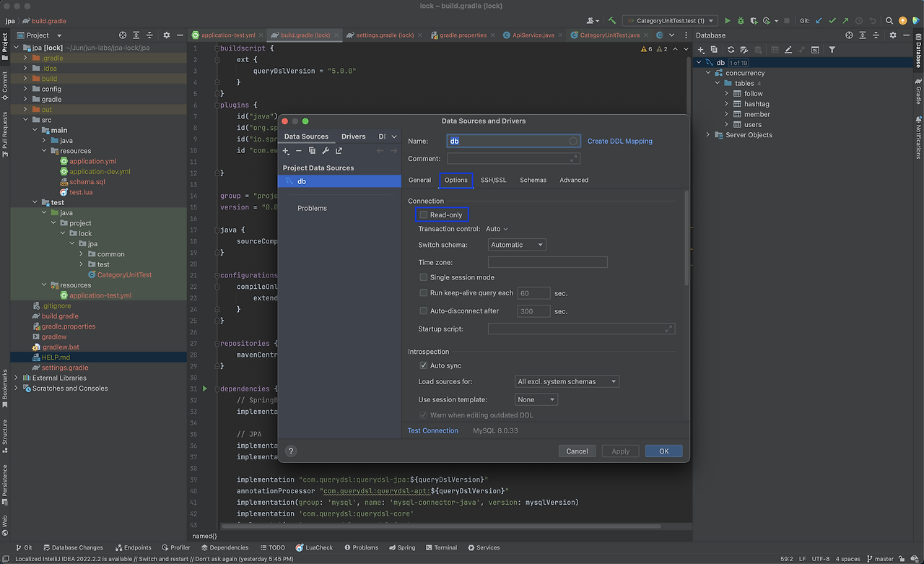Click the Time zone input field
This screenshot has height=564, width=924.
pos(547,262)
